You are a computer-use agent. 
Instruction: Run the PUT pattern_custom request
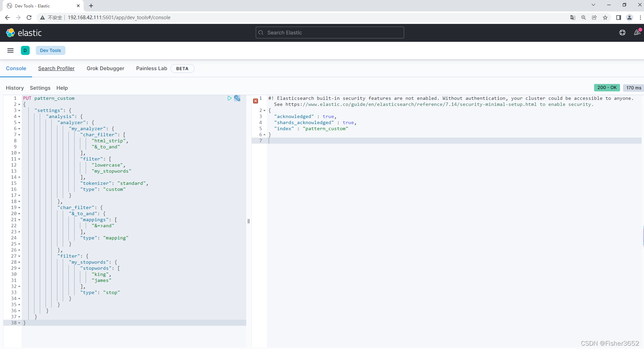(229, 98)
